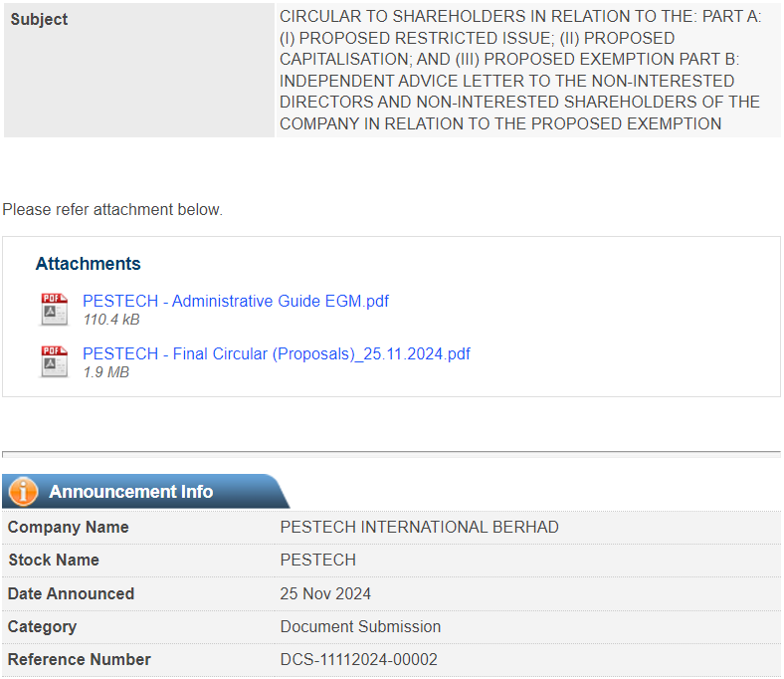The width and height of the screenshot is (784, 679).
Task: Click the Final Circular PDF file icon
Action: click(55, 361)
